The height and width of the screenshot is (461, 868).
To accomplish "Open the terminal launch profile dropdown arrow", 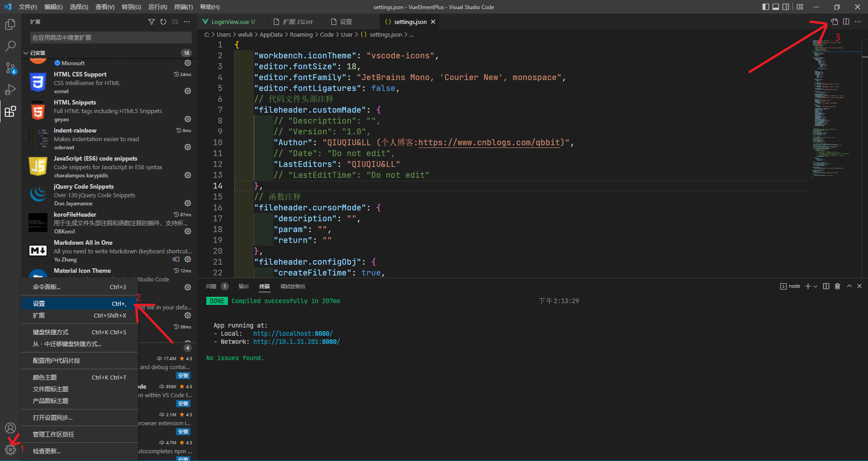I will click(x=816, y=286).
